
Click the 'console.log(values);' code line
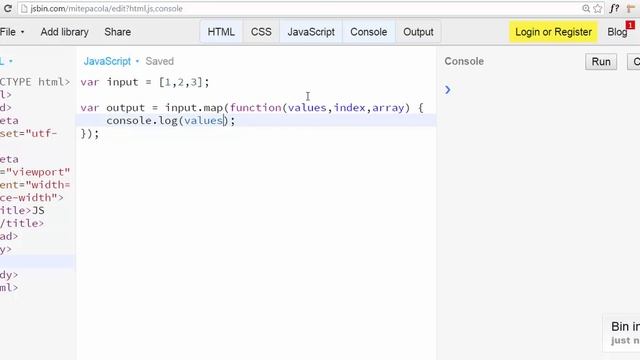[171, 120]
